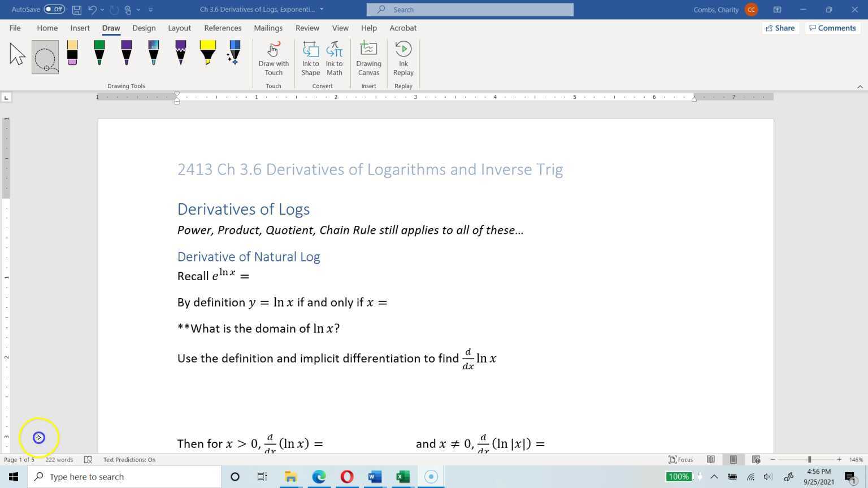The image size is (868, 488).
Task: Start Ink Replay
Action: pyautogui.click(x=403, y=58)
